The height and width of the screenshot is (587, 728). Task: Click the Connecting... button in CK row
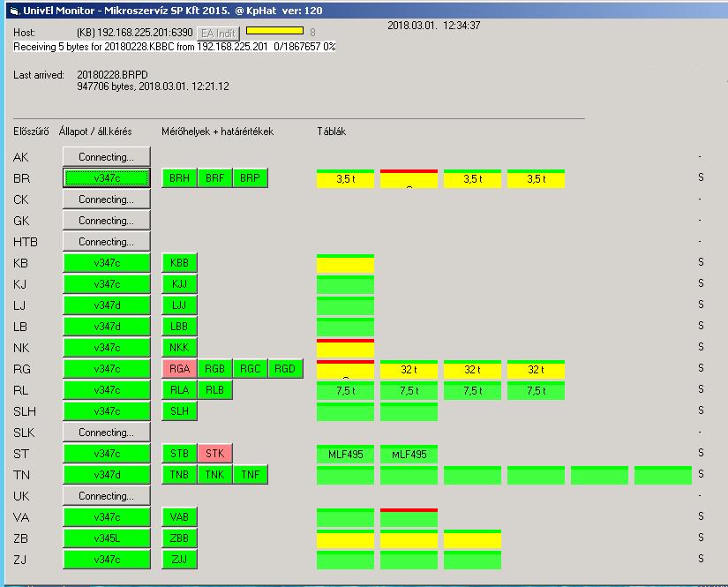tap(106, 199)
